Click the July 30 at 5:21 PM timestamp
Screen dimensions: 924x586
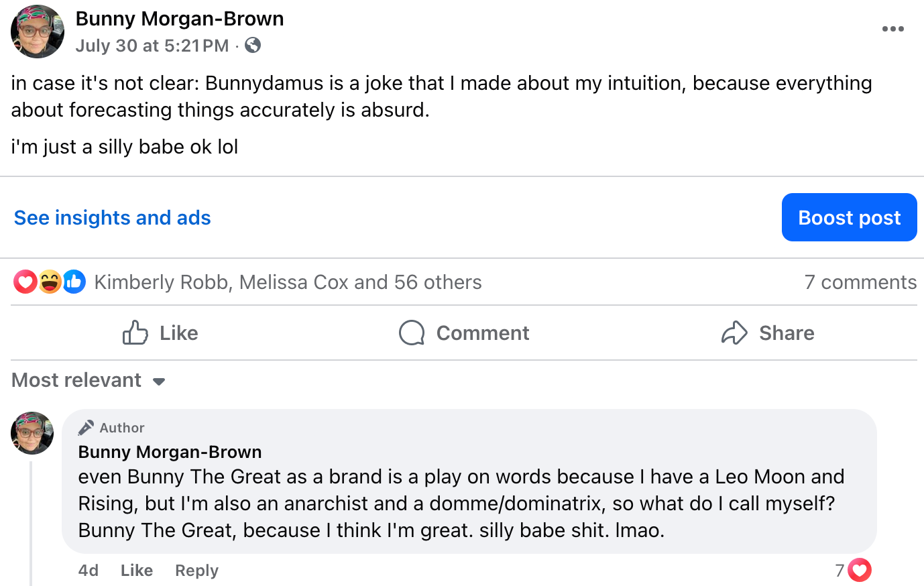point(152,46)
